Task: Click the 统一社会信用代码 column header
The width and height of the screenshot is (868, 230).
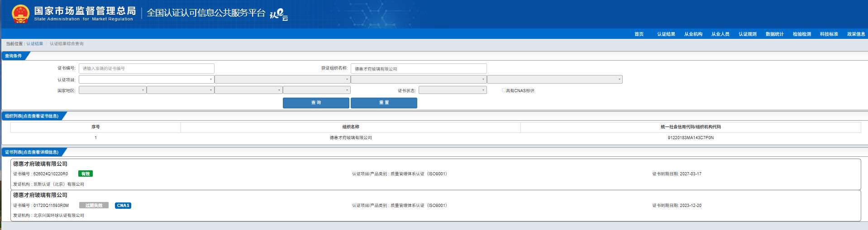Action: click(x=691, y=127)
